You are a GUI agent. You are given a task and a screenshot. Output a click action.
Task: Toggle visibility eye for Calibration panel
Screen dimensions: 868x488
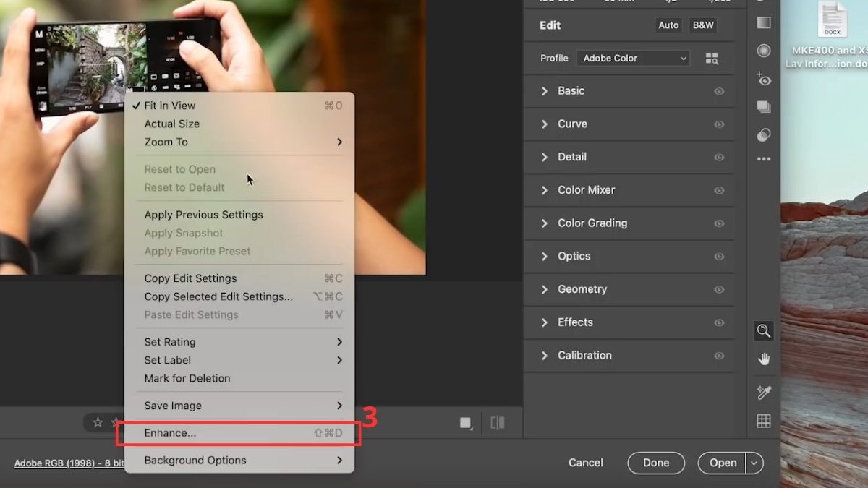coord(719,356)
